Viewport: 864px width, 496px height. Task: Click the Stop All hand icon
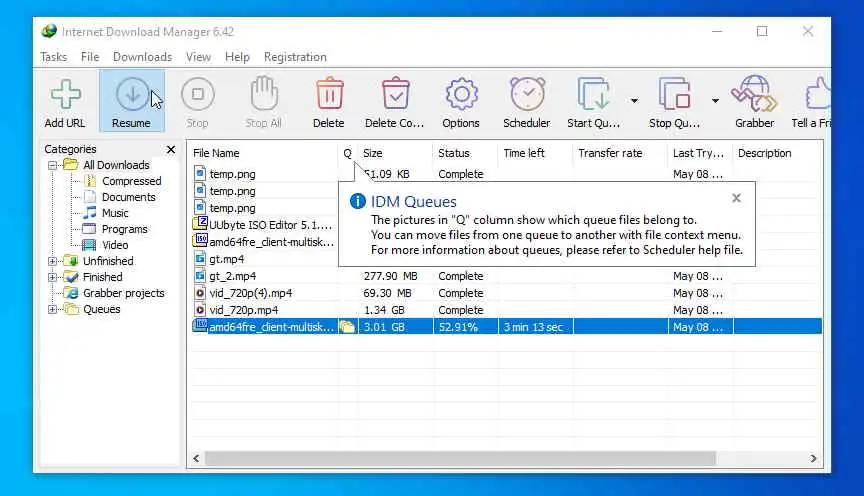coord(263,93)
